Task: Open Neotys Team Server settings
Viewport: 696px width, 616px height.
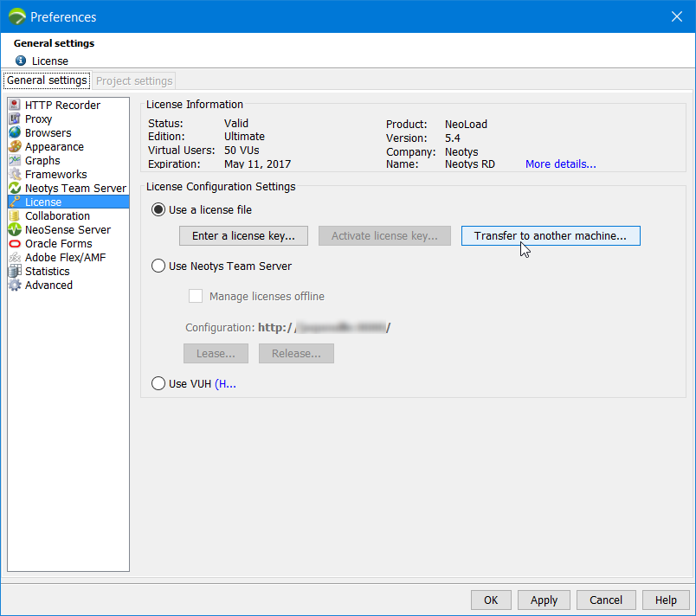Action: pyautogui.click(x=68, y=188)
